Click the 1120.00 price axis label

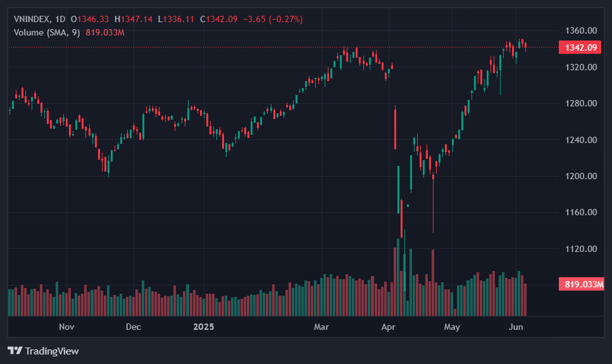tap(581, 249)
